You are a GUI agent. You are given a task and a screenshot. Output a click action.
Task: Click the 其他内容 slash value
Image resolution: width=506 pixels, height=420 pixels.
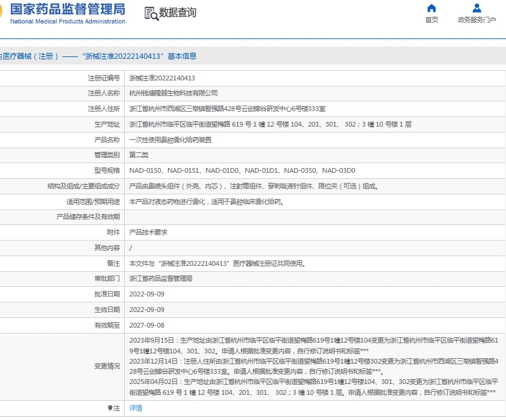(130, 248)
